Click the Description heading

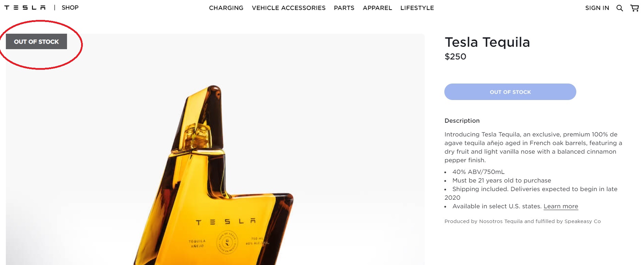(462, 121)
